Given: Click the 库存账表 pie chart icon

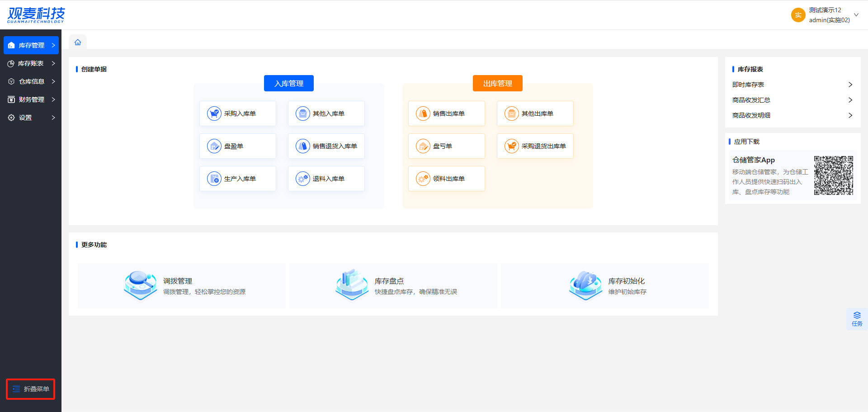Looking at the screenshot, I should click(11, 63).
